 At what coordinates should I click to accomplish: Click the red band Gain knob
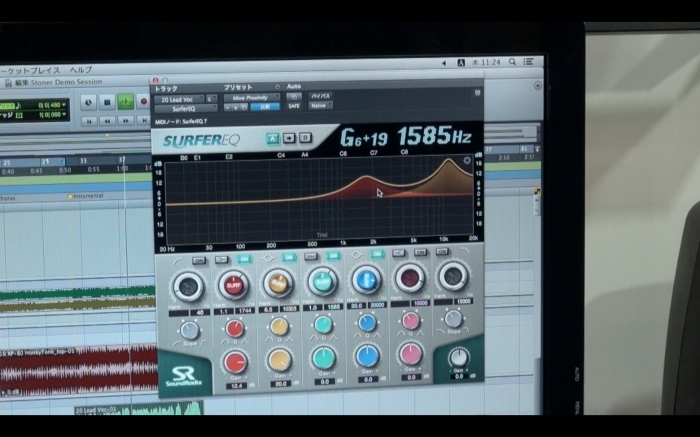click(x=235, y=362)
